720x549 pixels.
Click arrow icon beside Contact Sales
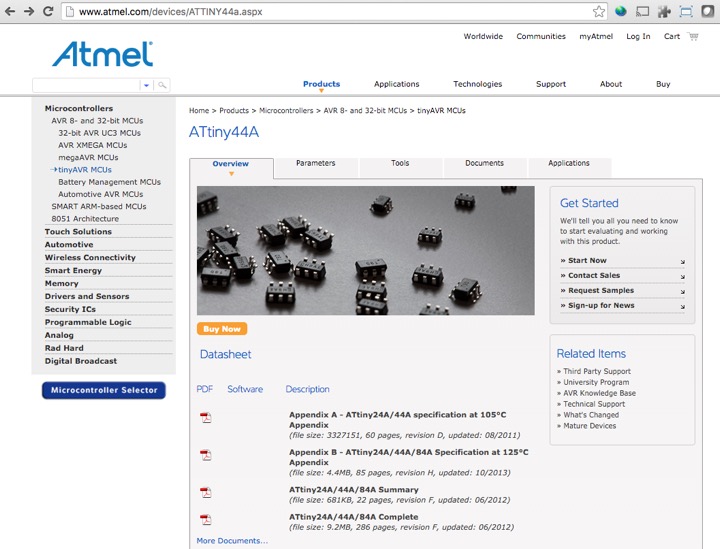click(x=683, y=277)
